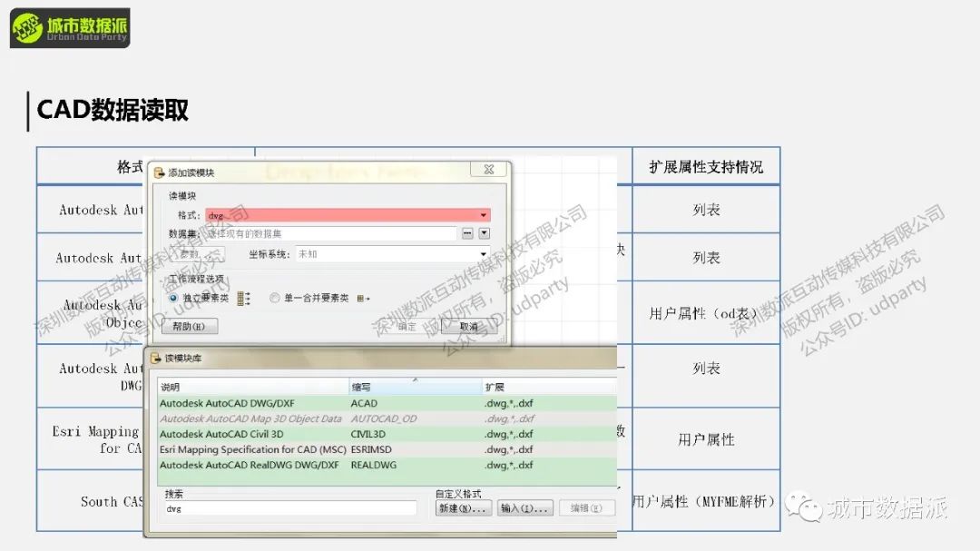Select the 独立要素类 radio button
The width and height of the screenshot is (980, 551).
pyautogui.click(x=173, y=299)
